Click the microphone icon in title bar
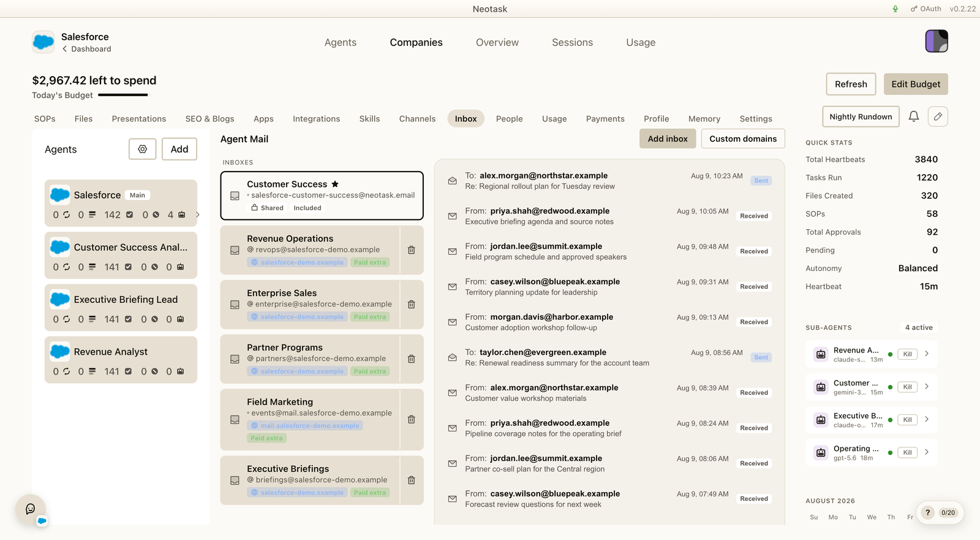Screen dimensions: 980x540 point(895,9)
